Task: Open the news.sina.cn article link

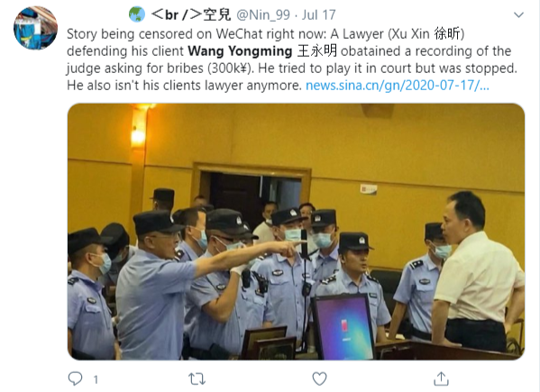Action: click(x=397, y=86)
